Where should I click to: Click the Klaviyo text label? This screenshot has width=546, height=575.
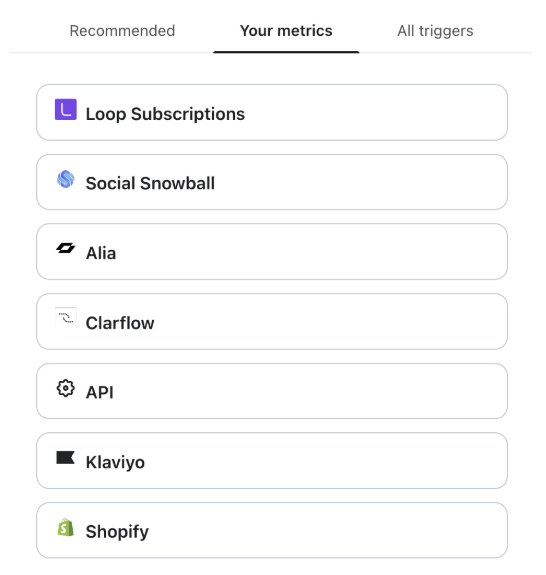tap(115, 462)
